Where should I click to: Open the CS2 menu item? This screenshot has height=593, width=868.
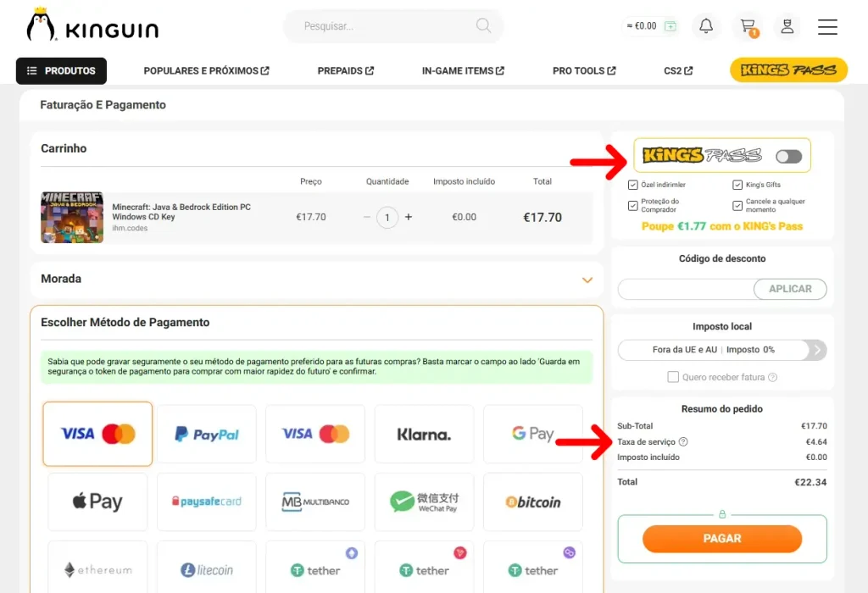[678, 71]
